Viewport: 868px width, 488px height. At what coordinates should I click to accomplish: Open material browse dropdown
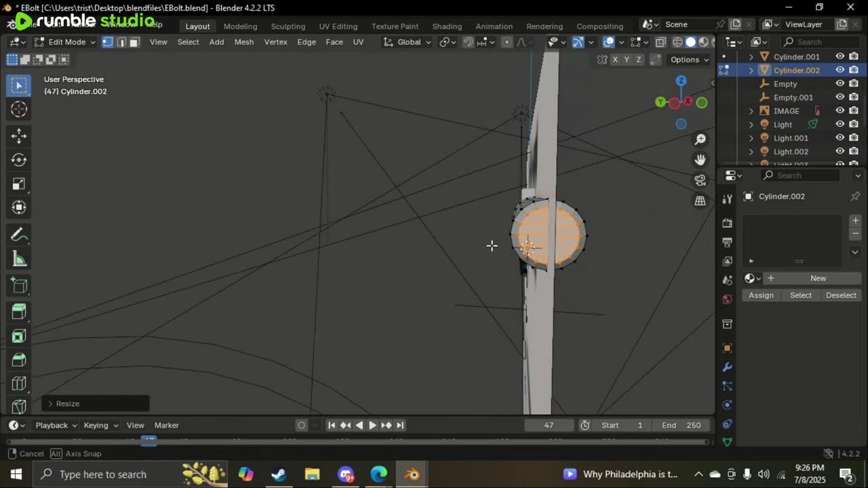(x=753, y=279)
